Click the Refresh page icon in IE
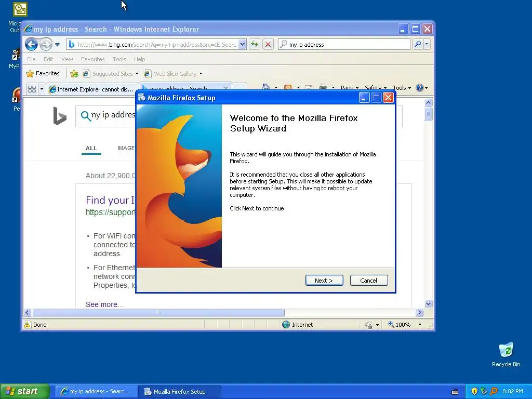 click(x=255, y=44)
